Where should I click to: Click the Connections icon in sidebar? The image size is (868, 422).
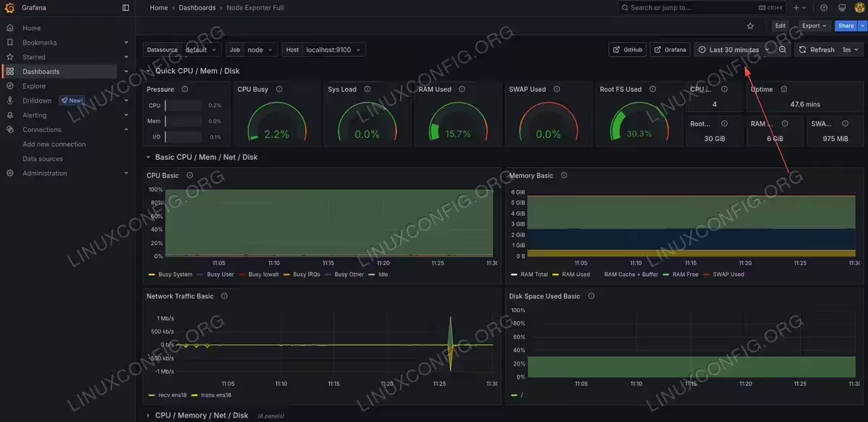pyautogui.click(x=10, y=129)
